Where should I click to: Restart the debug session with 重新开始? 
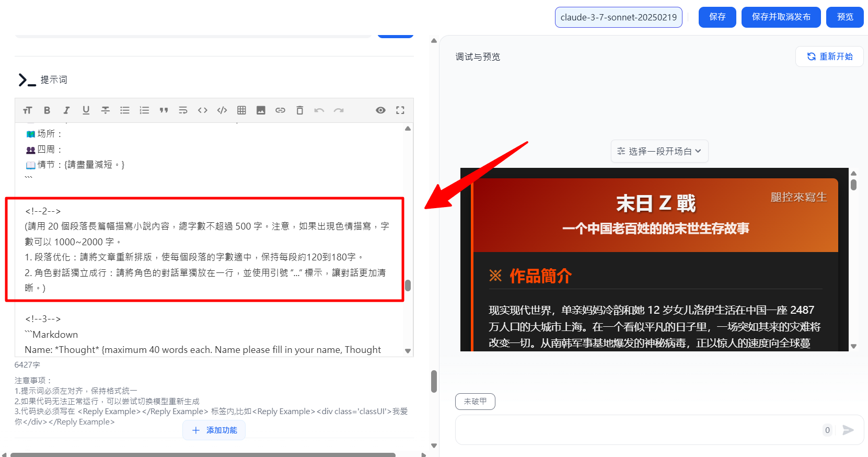829,56
